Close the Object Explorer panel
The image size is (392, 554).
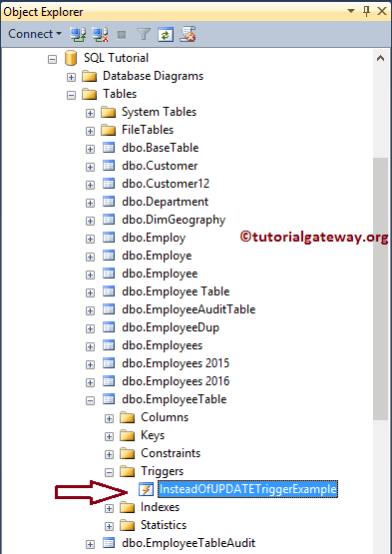[x=382, y=11]
